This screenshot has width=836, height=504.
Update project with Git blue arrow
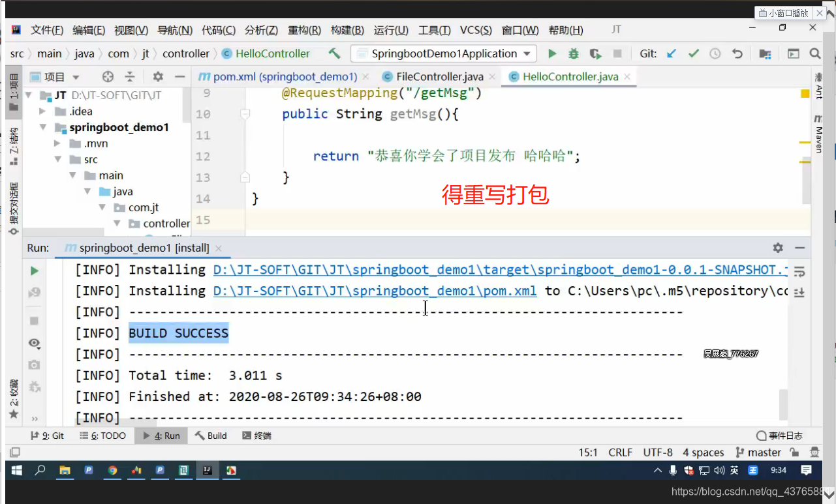[x=672, y=53]
